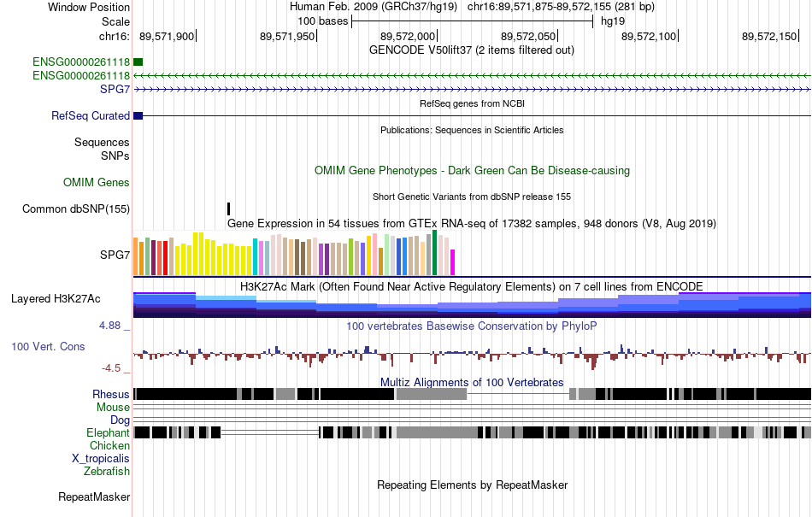Click the Common dbSNP(155) track label
Viewport: 812px width, 517px height.
click(76, 209)
